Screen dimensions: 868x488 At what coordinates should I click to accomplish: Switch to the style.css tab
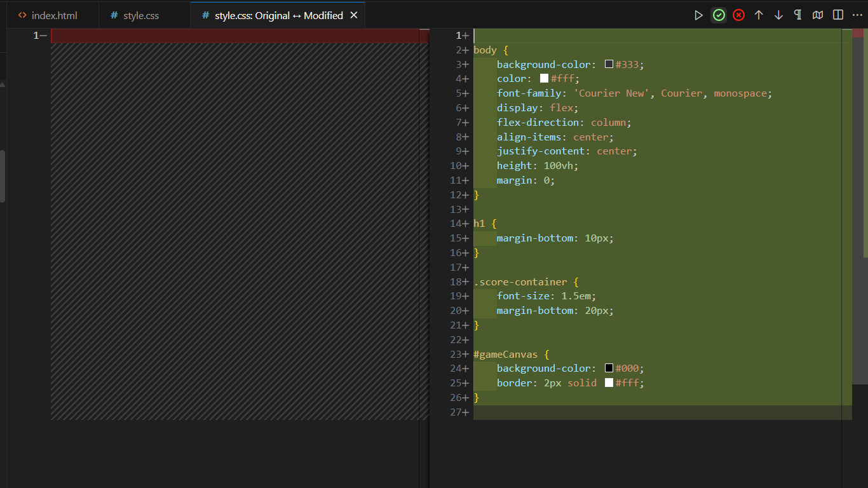click(x=140, y=15)
